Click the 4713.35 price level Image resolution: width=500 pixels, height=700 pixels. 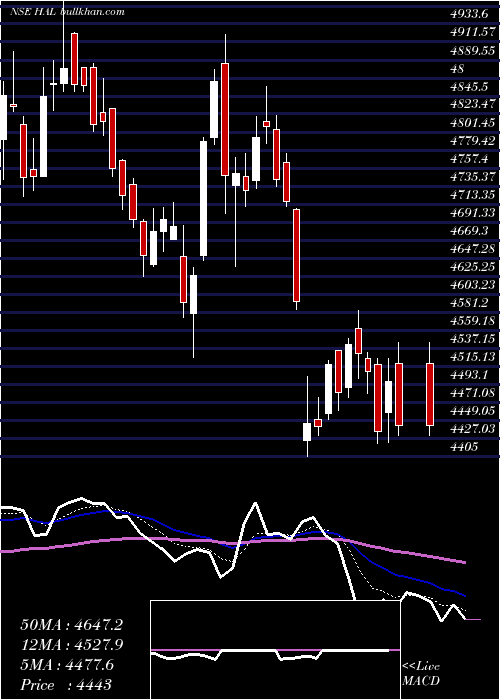[473, 196]
